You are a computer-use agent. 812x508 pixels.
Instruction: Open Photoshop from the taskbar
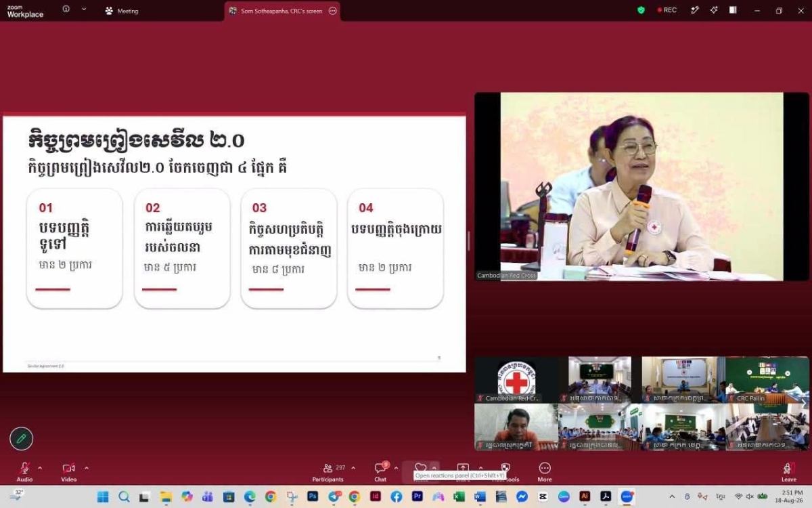[x=313, y=496]
